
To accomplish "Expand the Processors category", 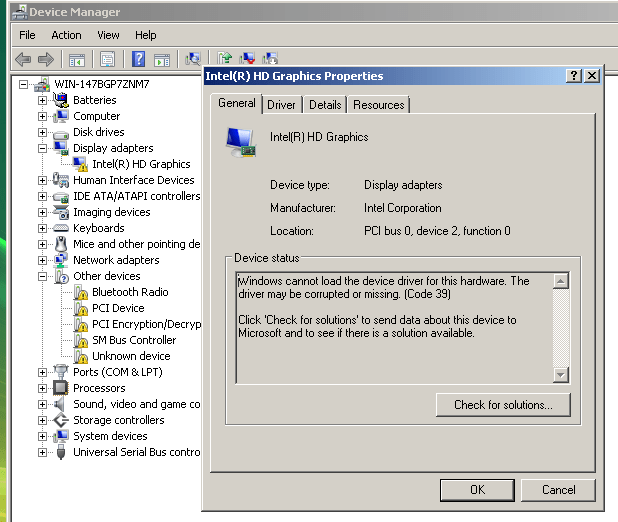I will 42,388.
